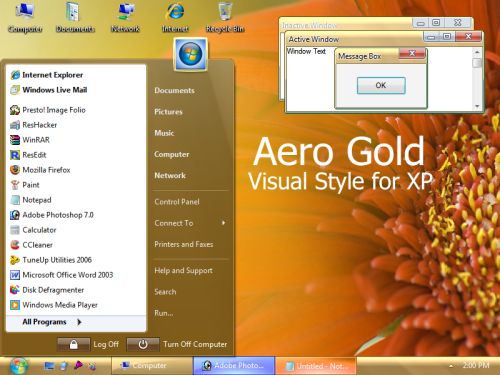Open Help and Support

click(183, 270)
